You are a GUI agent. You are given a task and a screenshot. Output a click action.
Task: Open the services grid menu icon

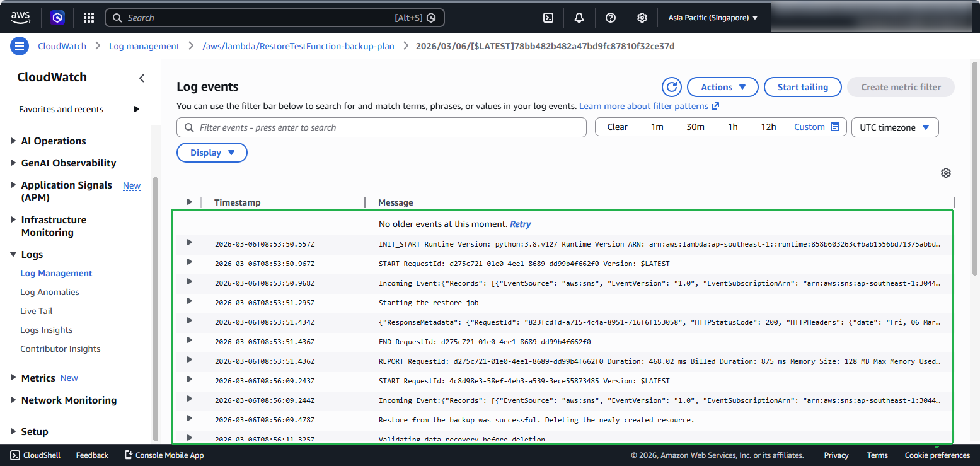(x=89, y=18)
